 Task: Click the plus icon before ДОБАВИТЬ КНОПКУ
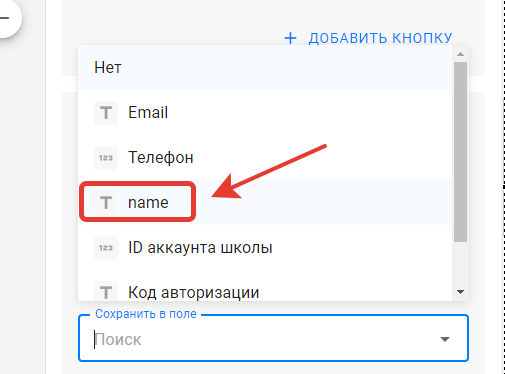pyautogui.click(x=290, y=38)
